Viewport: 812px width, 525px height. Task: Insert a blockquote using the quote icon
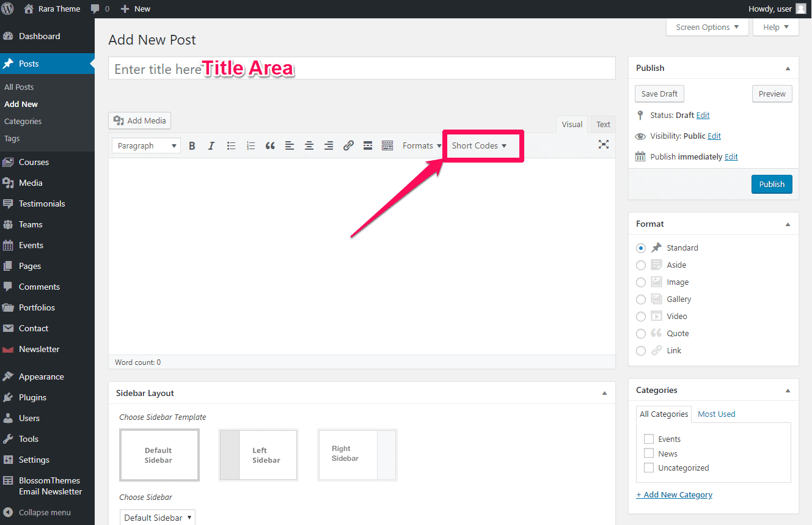(x=270, y=146)
